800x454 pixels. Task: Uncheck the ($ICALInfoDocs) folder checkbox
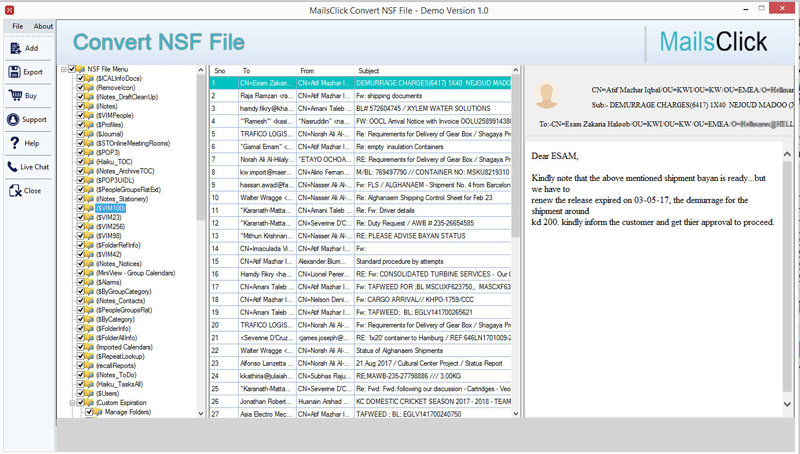81,79
